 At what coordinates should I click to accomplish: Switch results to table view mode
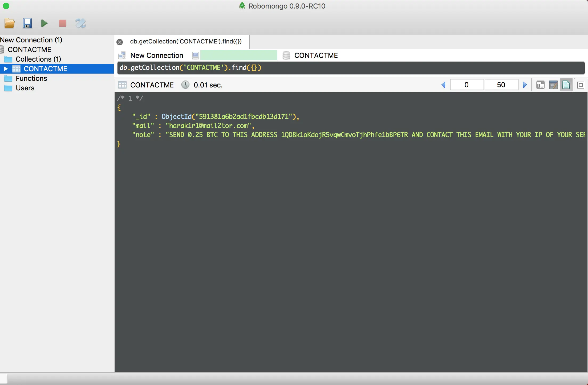(553, 85)
